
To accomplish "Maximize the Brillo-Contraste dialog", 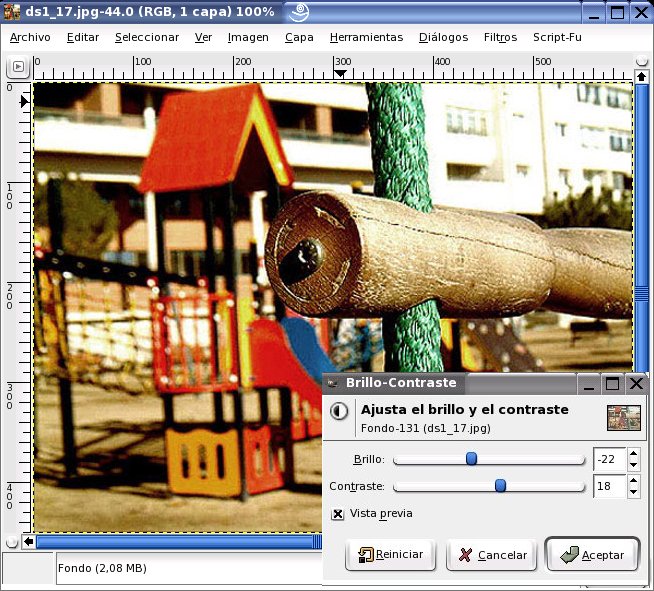I will click(612, 384).
